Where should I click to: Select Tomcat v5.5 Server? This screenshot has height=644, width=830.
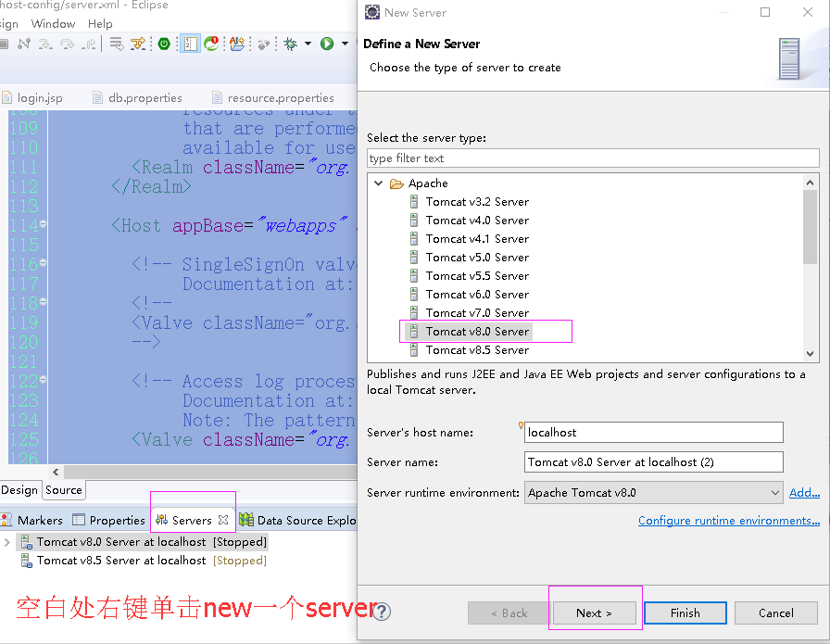point(477,276)
